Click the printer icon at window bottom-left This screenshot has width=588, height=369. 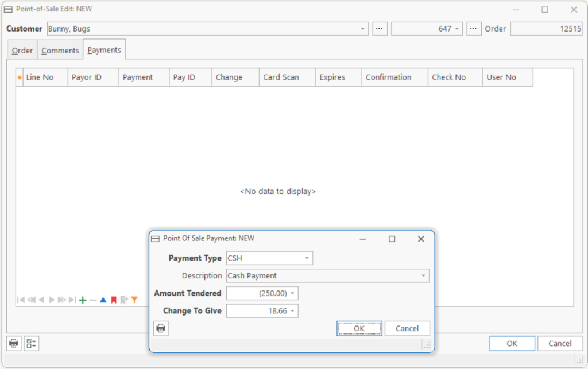[14, 343]
